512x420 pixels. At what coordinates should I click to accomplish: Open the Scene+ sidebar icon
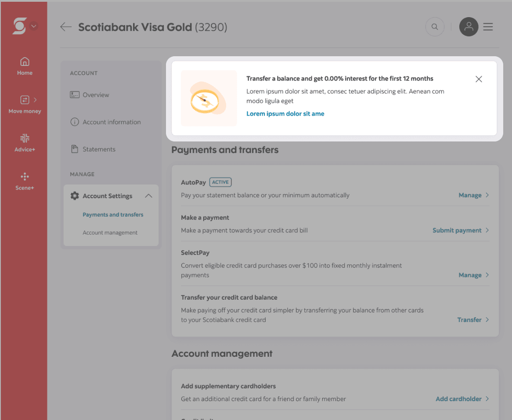click(x=25, y=181)
